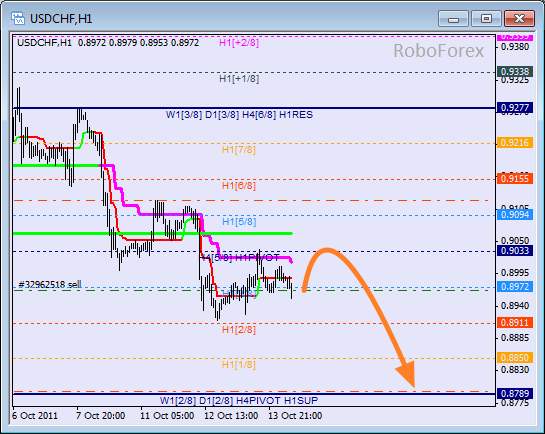Minimize the USDCHF,H1 chart window
The image size is (545, 434).
[453, 18]
